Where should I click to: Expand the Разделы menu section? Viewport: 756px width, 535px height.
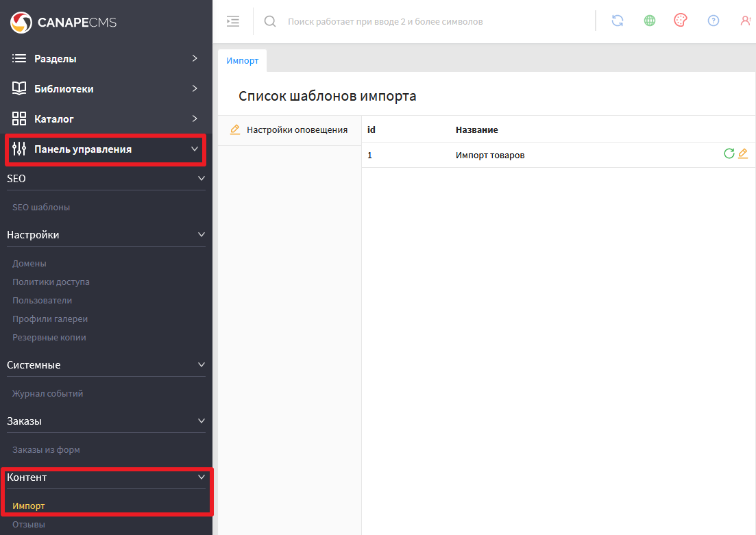point(105,59)
